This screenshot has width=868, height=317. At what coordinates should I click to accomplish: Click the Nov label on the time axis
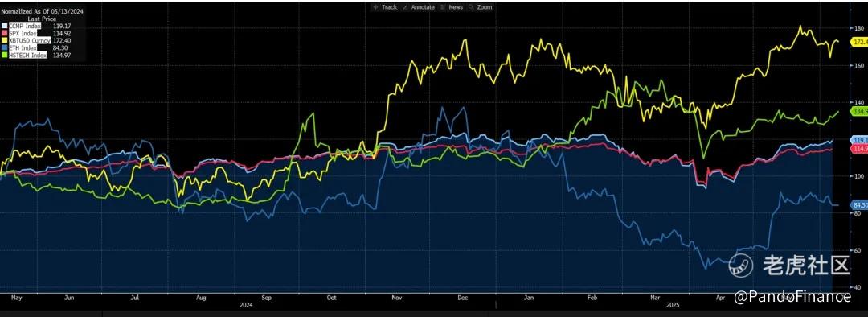[396, 298]
